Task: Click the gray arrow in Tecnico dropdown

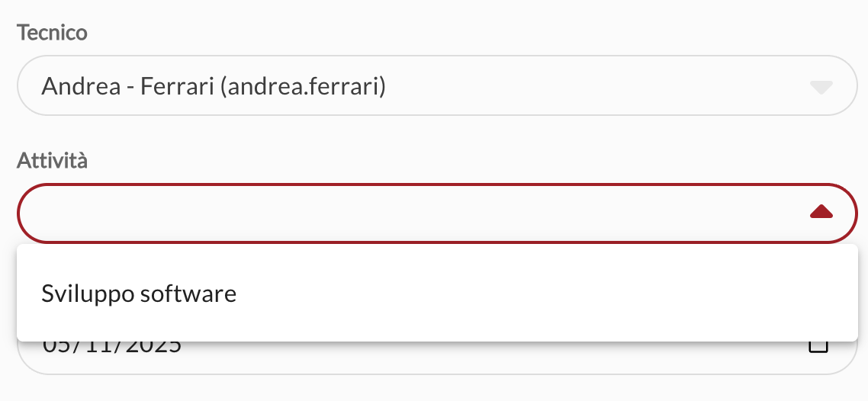Action: coord(821,87)
